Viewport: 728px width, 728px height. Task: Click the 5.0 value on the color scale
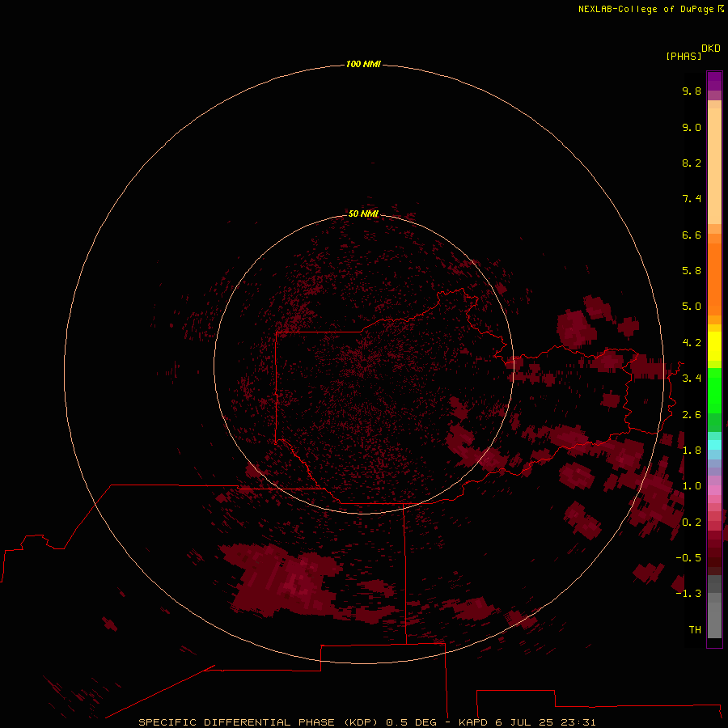click(692, 307)
